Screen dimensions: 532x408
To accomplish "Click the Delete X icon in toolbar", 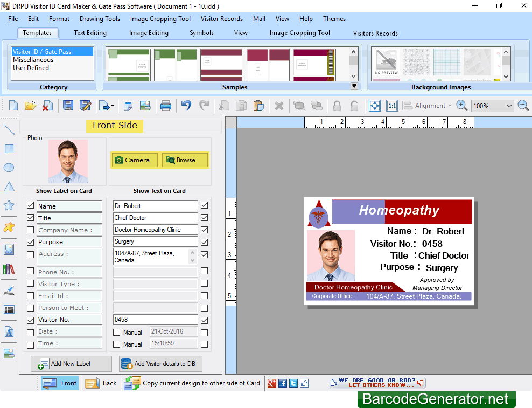I will tap(279, 106).
